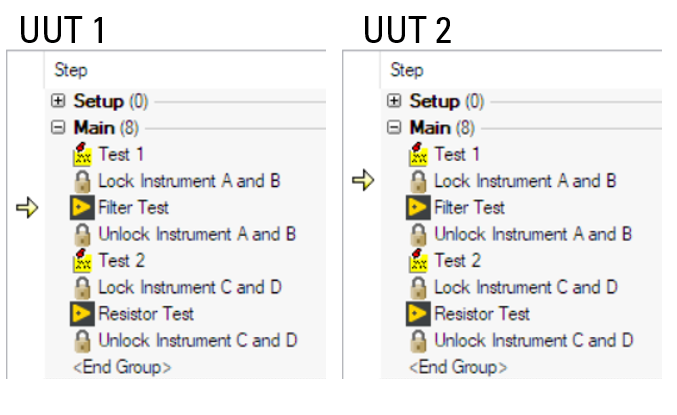
Task: Click the Filter Test sequence call icon in UUT 1
Action: point(82,208)
